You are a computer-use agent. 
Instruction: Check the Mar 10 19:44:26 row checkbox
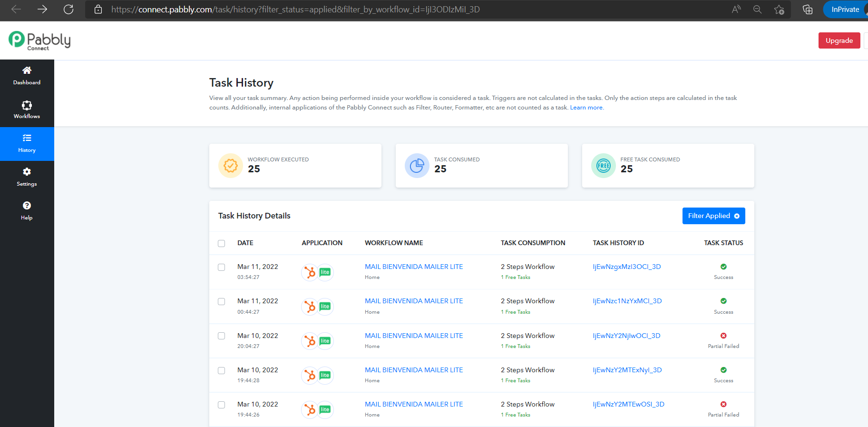pos(222,405)
